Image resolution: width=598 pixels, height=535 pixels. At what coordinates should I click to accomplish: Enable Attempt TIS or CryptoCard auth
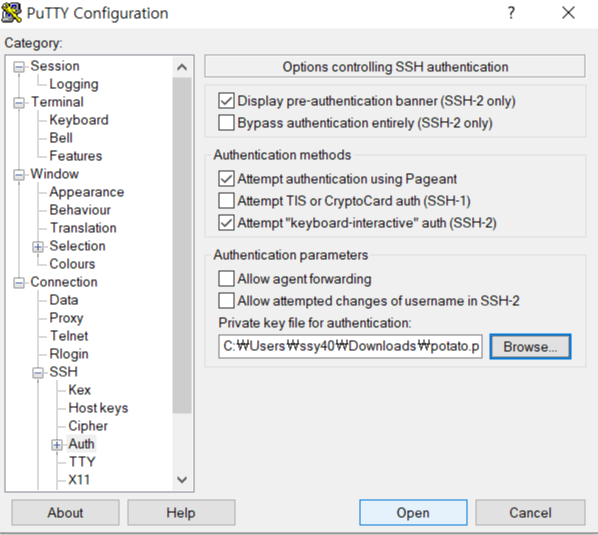(x=226, y=201)
